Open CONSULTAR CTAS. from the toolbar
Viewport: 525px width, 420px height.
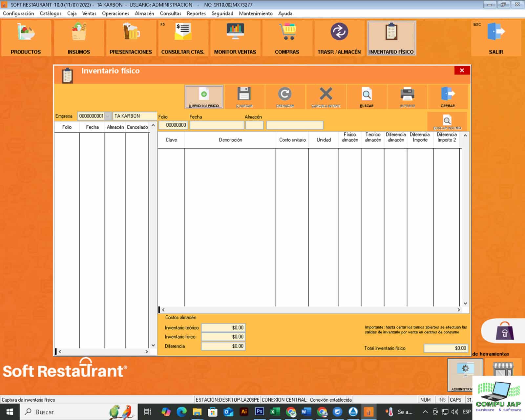tap(183, 38)
